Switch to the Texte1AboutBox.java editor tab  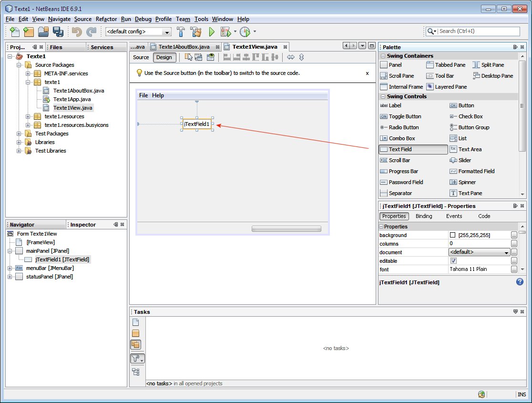[184, 47]
